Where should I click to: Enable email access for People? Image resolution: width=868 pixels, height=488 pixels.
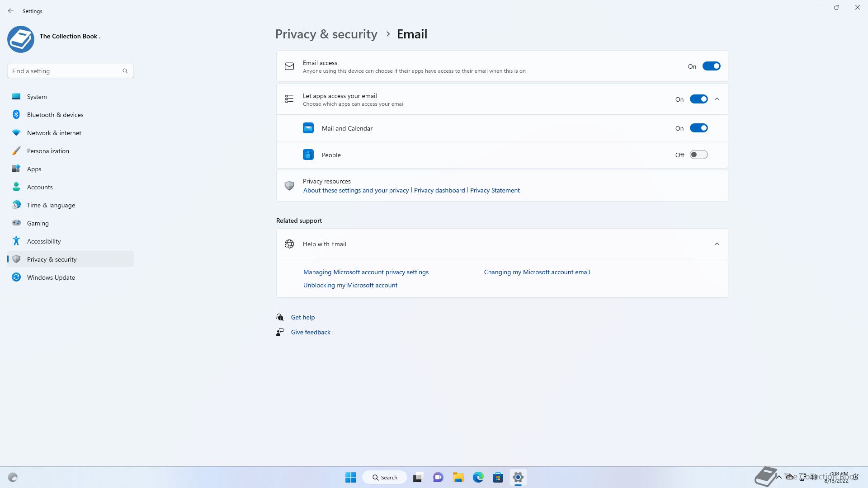[698, 155]
